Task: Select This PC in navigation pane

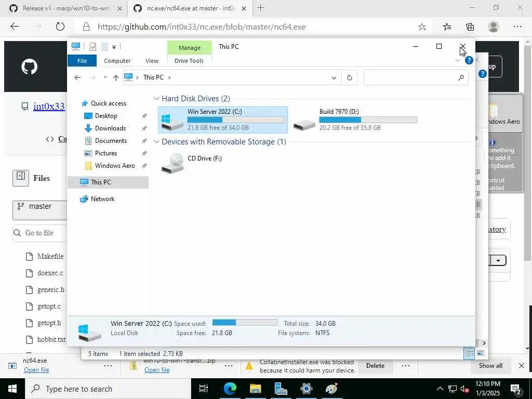Action: [x=108, y=182]
